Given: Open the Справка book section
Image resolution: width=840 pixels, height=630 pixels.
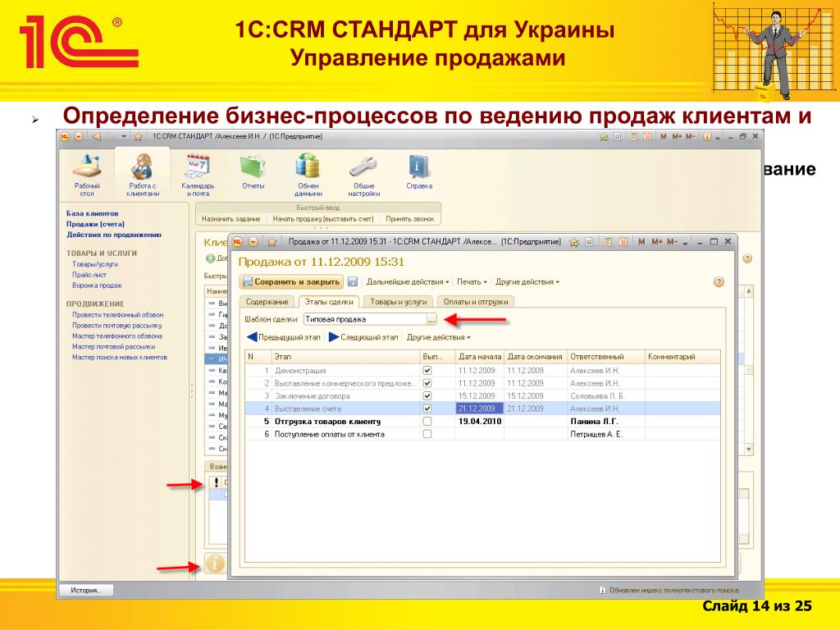Looking at the screenshot, I should pos(419,172).
